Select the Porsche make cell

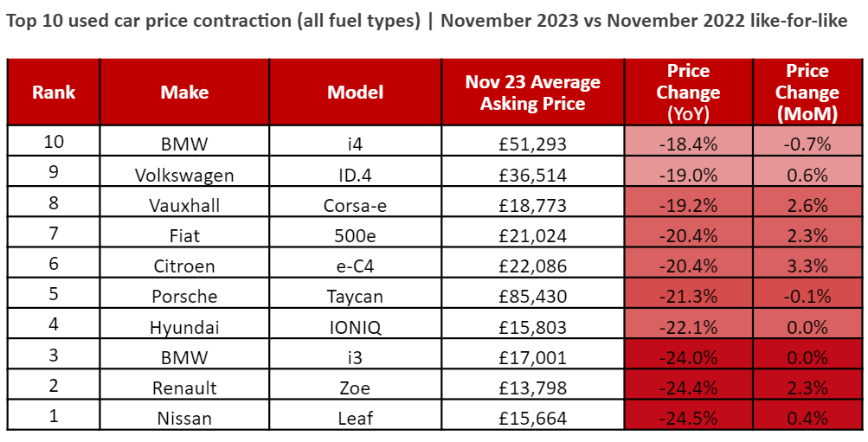pos(184,297)
